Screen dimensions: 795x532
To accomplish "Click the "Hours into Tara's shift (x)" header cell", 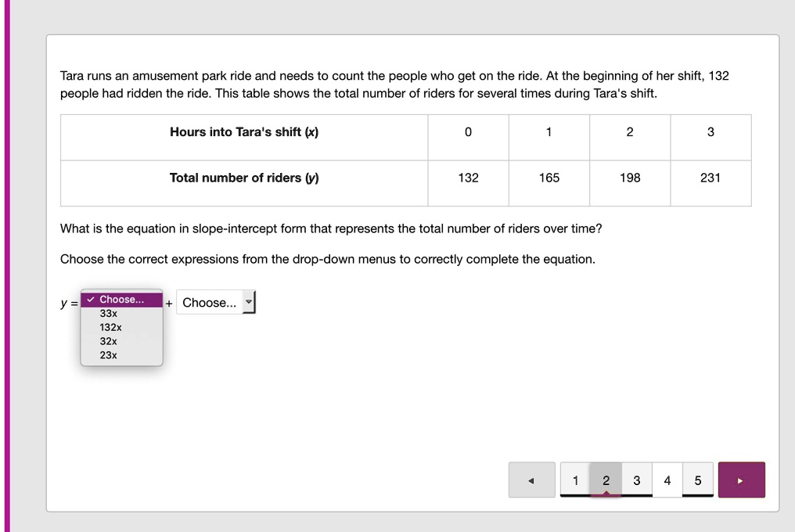I will [x=243, y=132].
